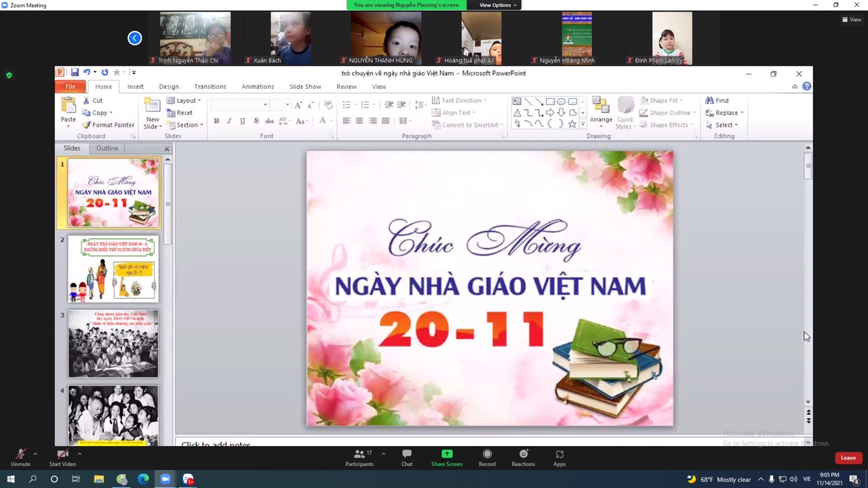Click the Find button in the Editing group
The image size is (868, 488).
point(717,100)
